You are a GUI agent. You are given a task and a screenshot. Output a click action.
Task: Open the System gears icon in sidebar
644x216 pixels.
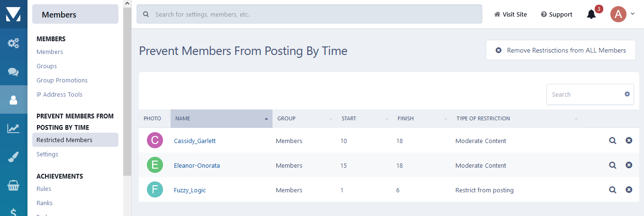pyautogui.click(x=13, y=44)
